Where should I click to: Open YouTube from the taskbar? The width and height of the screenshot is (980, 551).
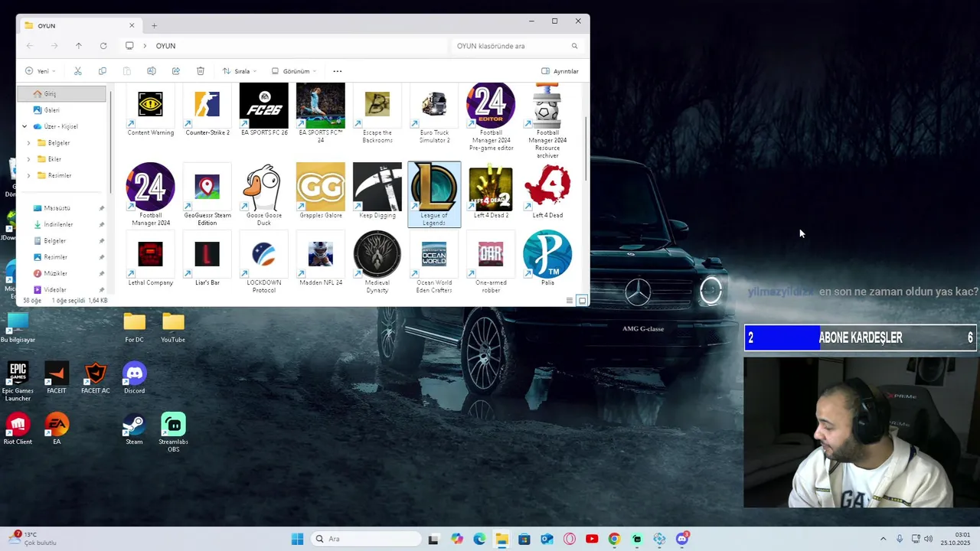pos(592,539)
